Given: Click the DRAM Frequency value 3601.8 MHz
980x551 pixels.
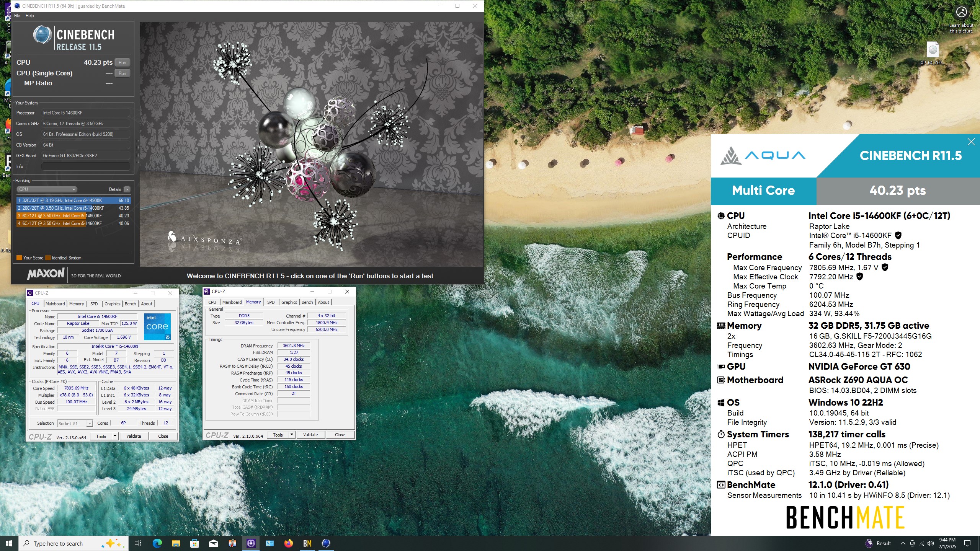Looking at the screenshot, I should (294, 346).
